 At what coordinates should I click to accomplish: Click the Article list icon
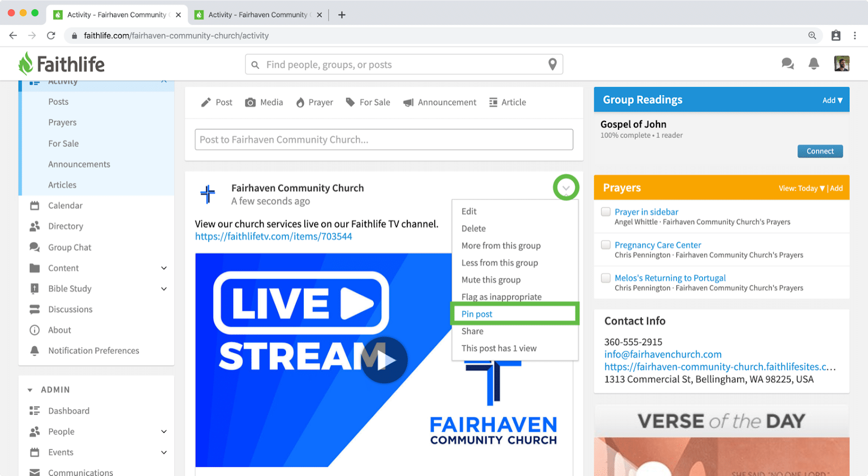493,102
